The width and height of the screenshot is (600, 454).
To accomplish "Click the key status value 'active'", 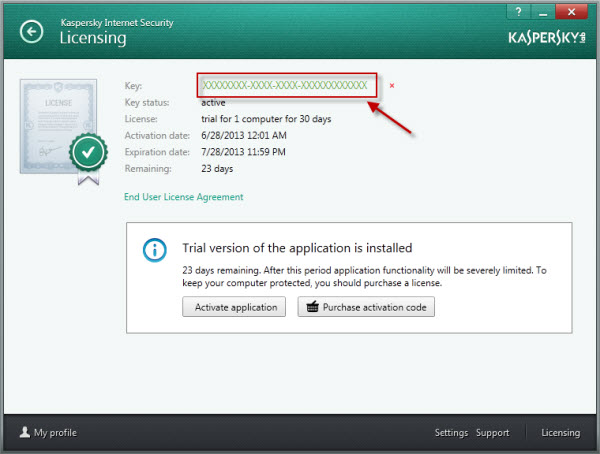I will (x=213, y=103).
